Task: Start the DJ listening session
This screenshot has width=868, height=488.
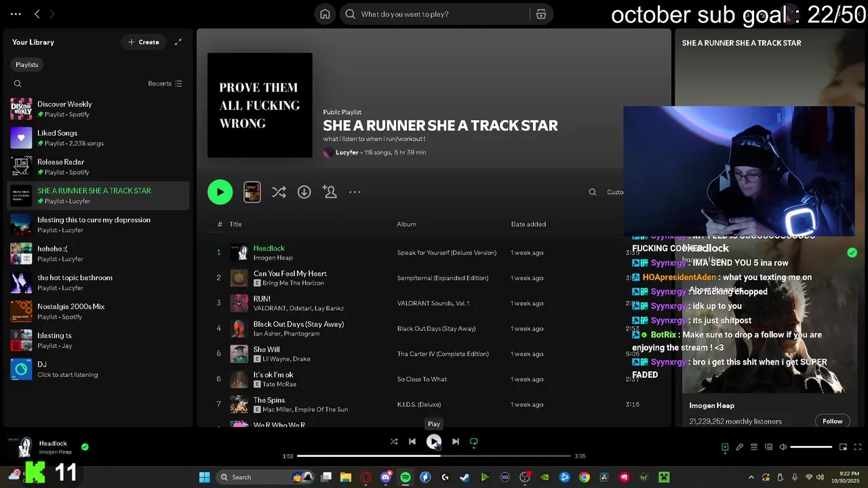Action: (98, 369)
